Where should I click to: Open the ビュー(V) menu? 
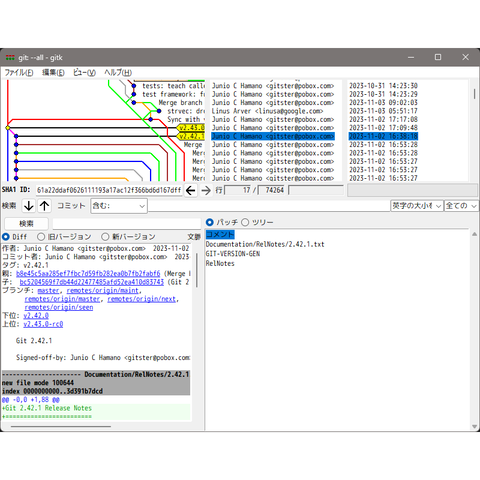pyautogui.click(x=84, y=72)
